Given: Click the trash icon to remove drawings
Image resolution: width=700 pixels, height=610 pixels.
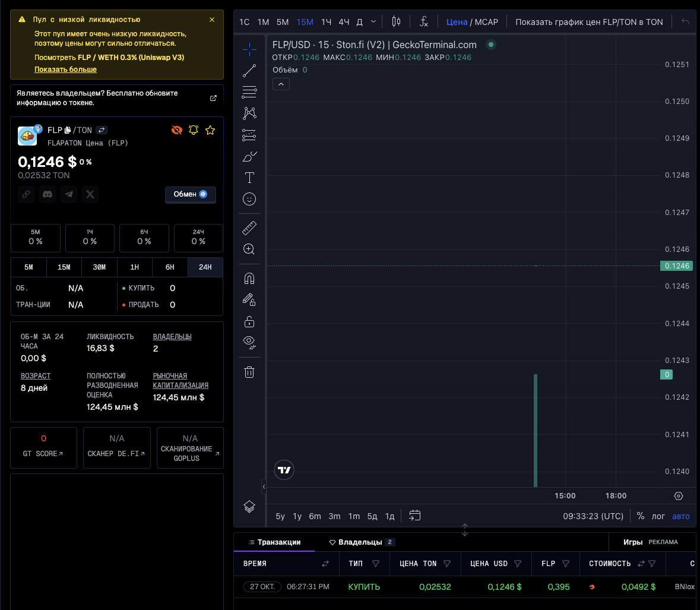Looking at the screenshot, I should [x=249, y=372].
